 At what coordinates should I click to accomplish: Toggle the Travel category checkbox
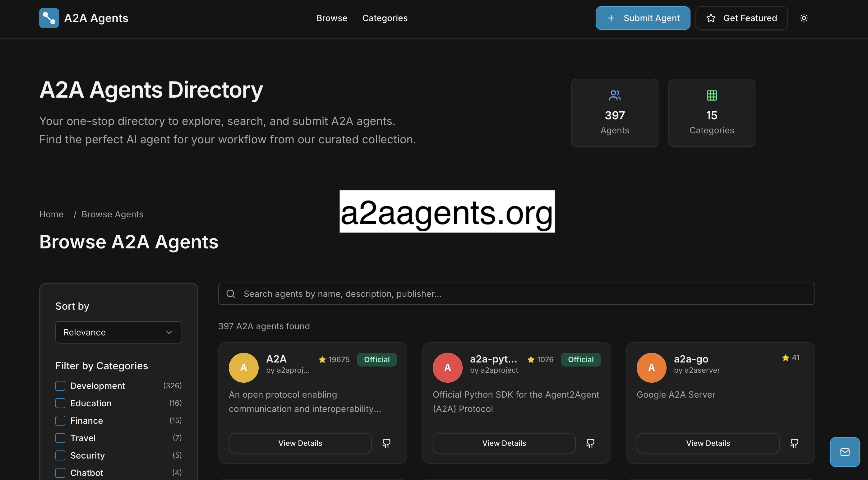tap(60, 437)
